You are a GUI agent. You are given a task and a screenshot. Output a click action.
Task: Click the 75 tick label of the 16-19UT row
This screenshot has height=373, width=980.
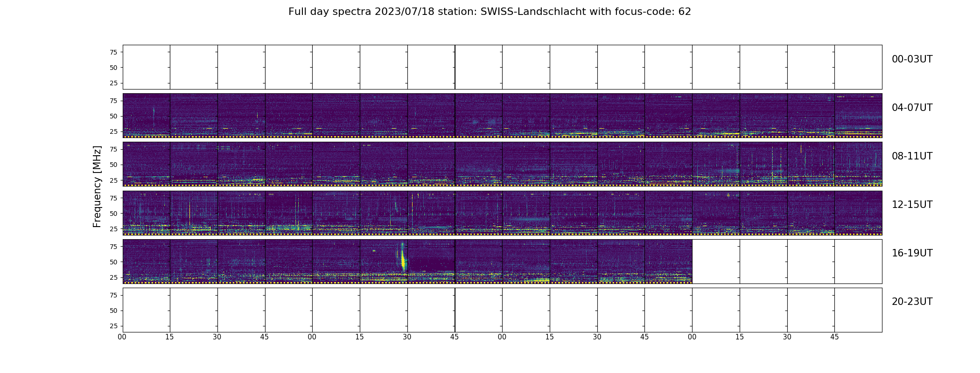[113, 247]
